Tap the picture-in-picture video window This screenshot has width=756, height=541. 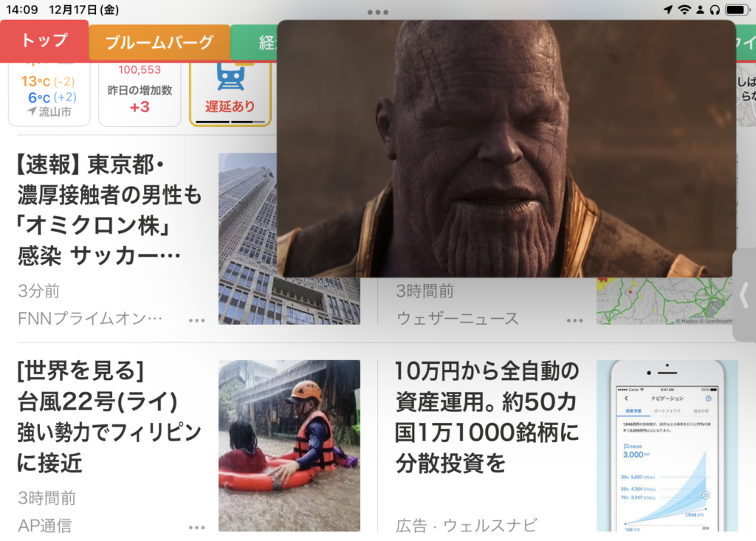(506, 148)
